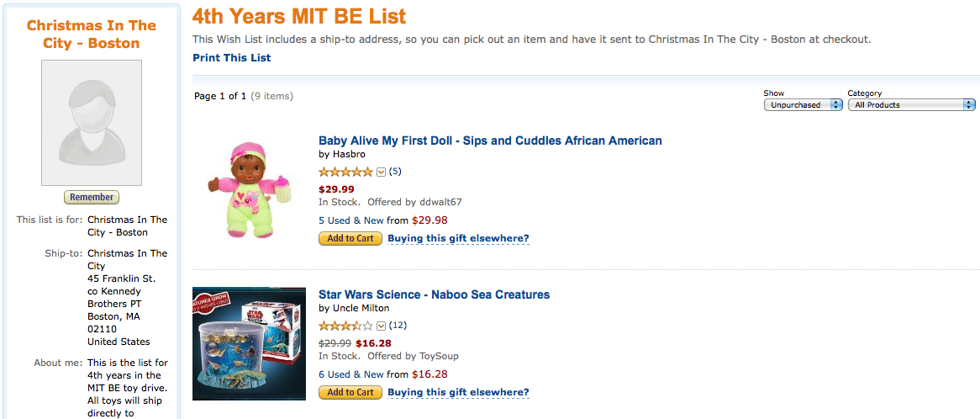Open Baby Alive My First Doll title link
The width and height of the screenshot is (980, 419).
(x=490, y=141)
